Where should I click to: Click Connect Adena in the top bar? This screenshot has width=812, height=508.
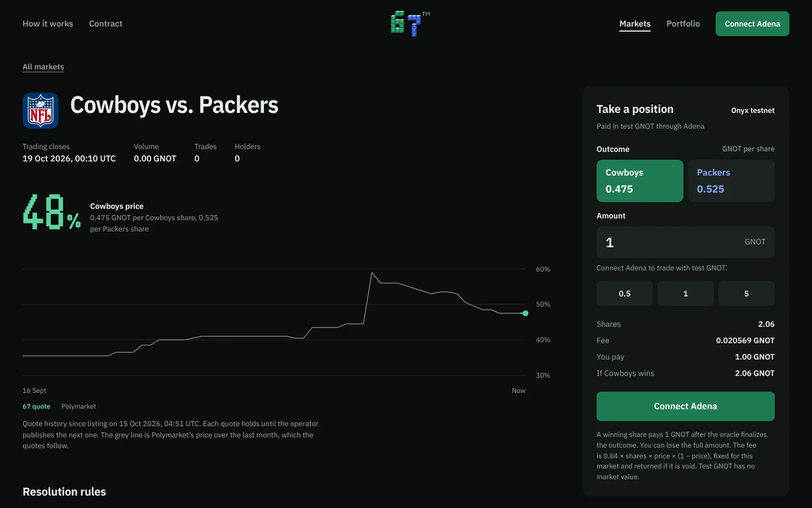pos(752,24)
